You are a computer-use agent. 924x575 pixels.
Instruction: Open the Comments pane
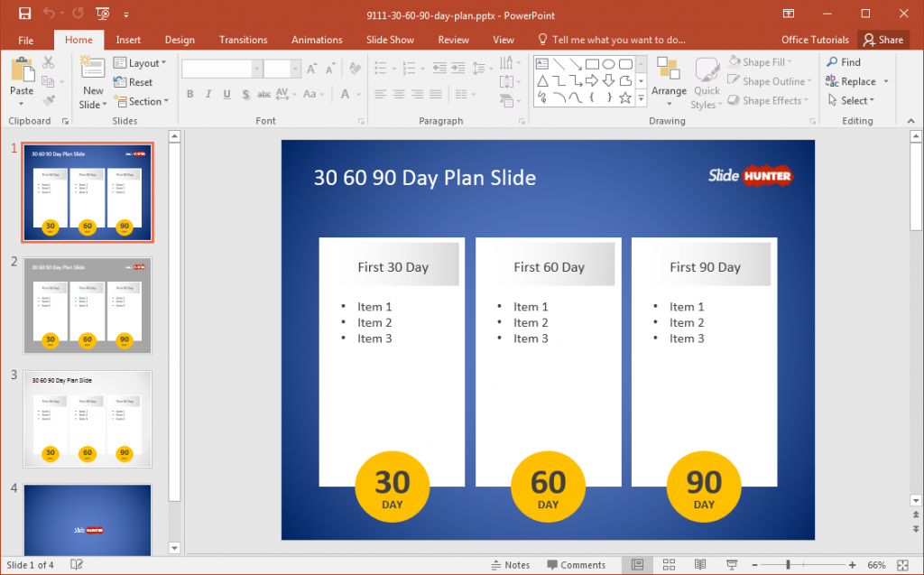[x=577, y=564]
